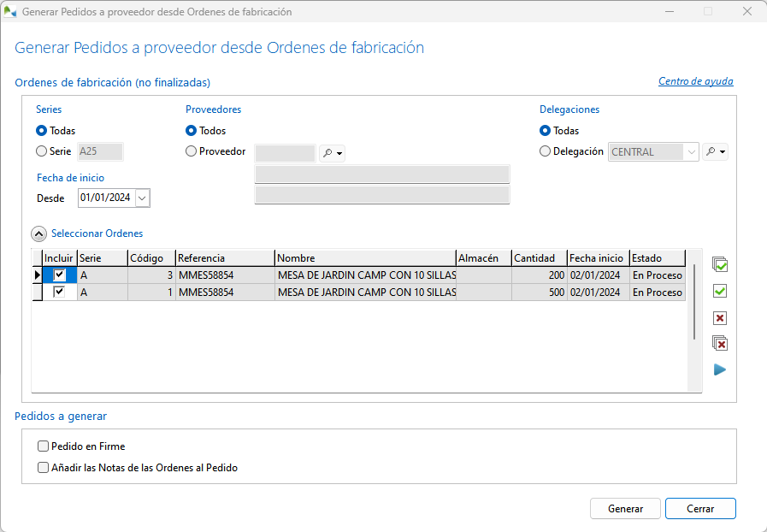767x532 pixels.
Task: Select the Delegación radio button
Action: click(545, 151)
